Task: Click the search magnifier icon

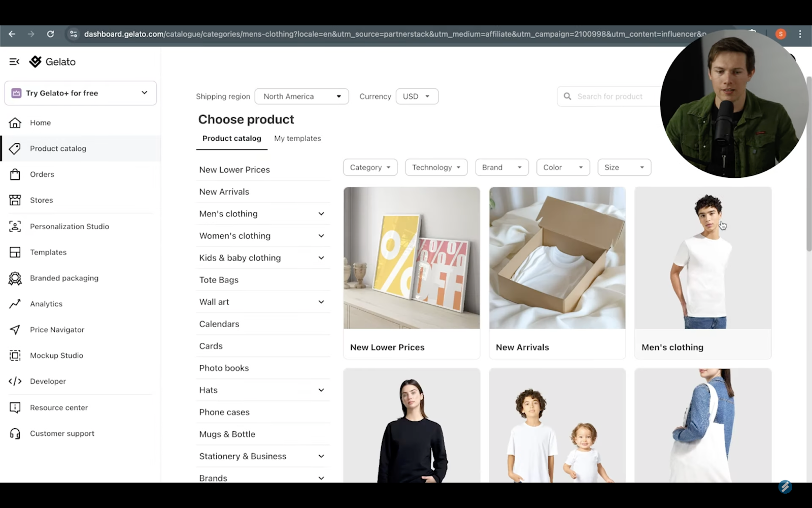Action: [x=567, y=97]
